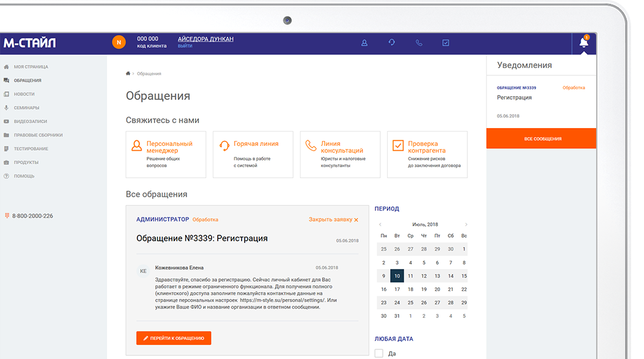Select date 18 in July calendar

click(x=410, y=289)
